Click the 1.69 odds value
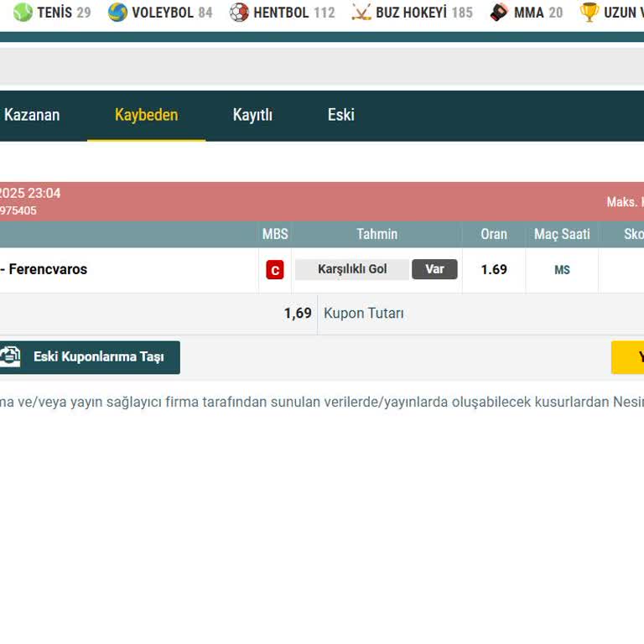The width and height of the screenshot is (644, 644). [494, 269]
